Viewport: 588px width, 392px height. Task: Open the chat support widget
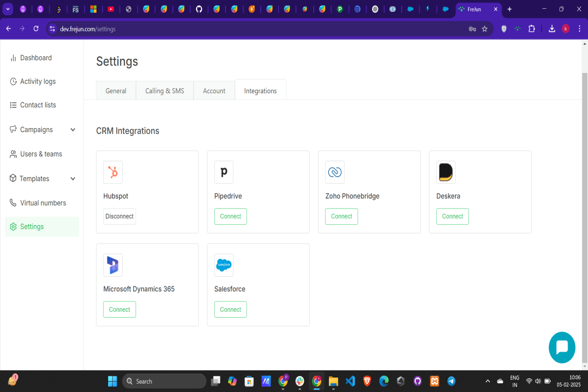coord(562,347)
